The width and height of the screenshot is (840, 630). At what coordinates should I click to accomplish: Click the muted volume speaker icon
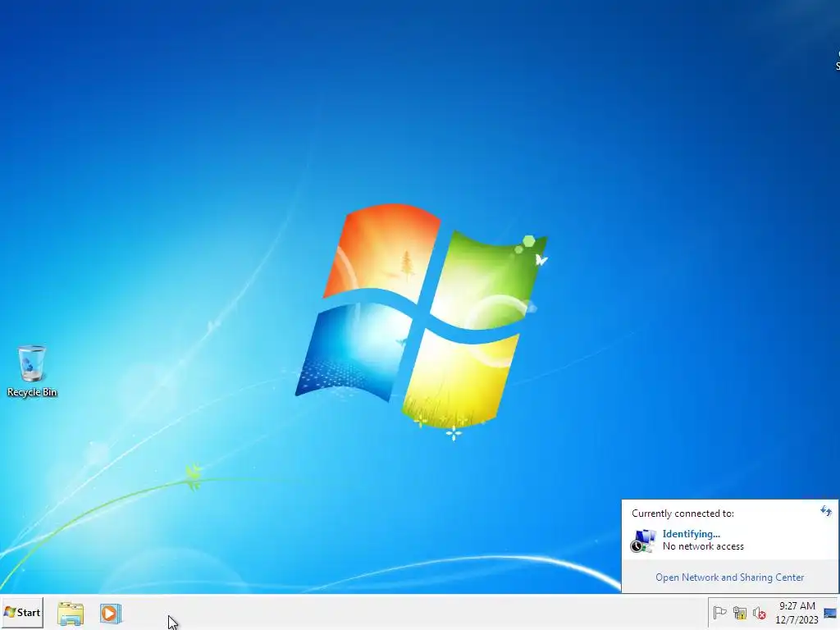coord(759,613)
